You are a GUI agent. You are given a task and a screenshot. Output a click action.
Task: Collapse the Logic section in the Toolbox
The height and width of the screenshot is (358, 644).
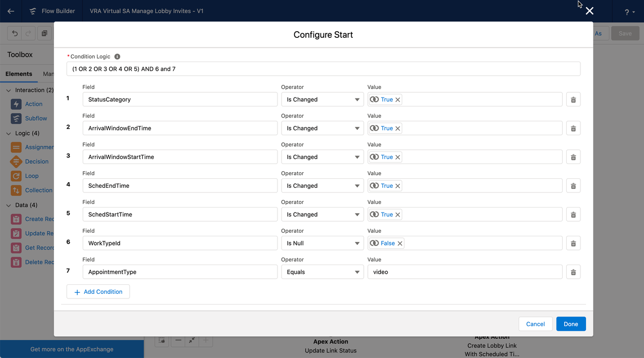[x=8, y=132]
